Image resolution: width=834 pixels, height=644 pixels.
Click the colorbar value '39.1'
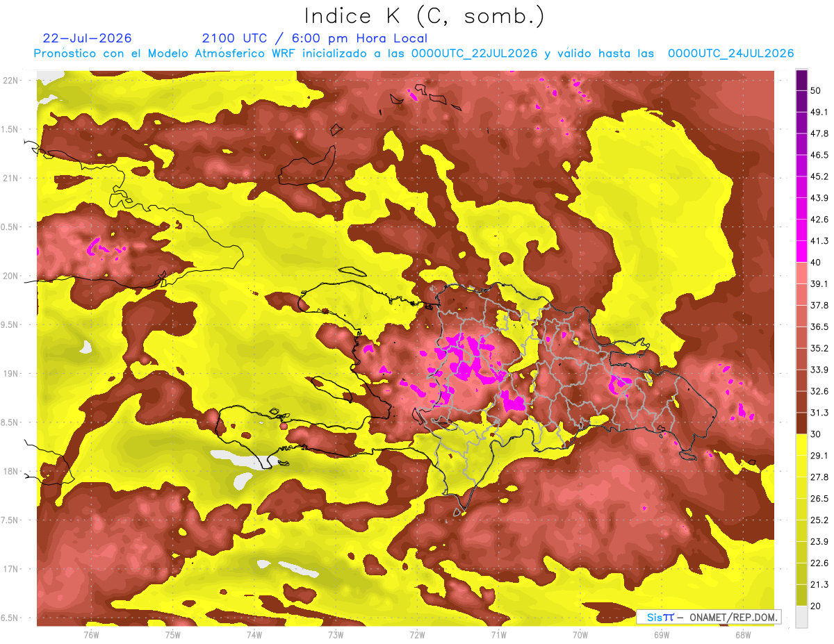(819, 284)
